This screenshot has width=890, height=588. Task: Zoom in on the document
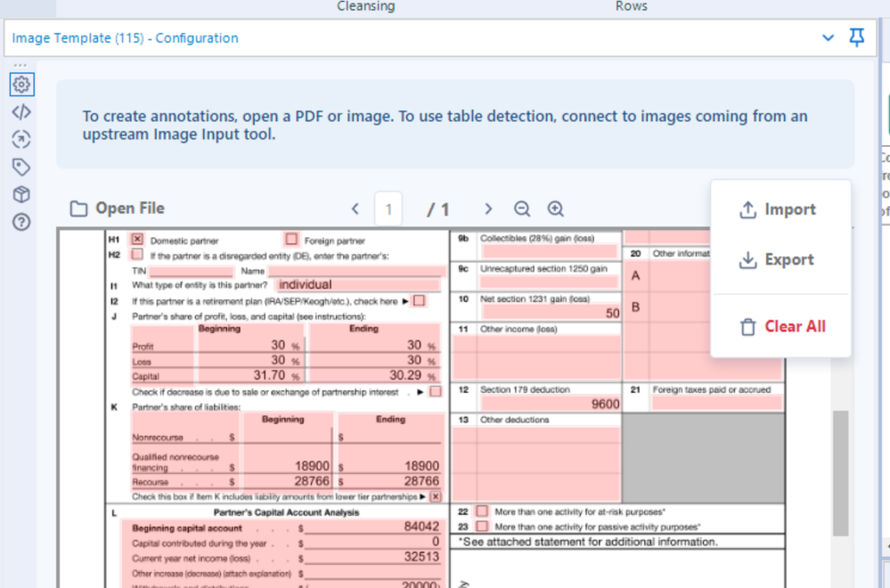point(556,208)
